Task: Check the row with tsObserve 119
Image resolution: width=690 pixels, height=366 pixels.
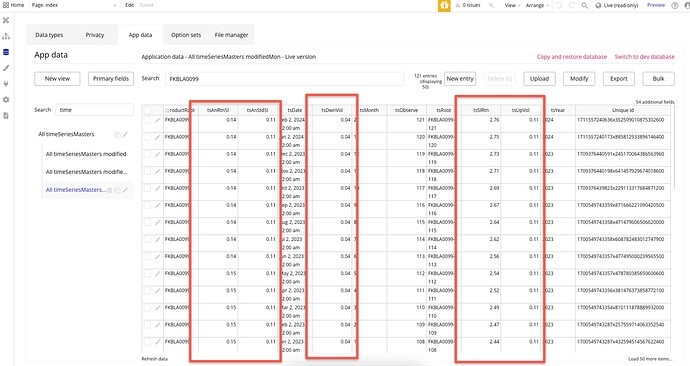Action: 147,154
